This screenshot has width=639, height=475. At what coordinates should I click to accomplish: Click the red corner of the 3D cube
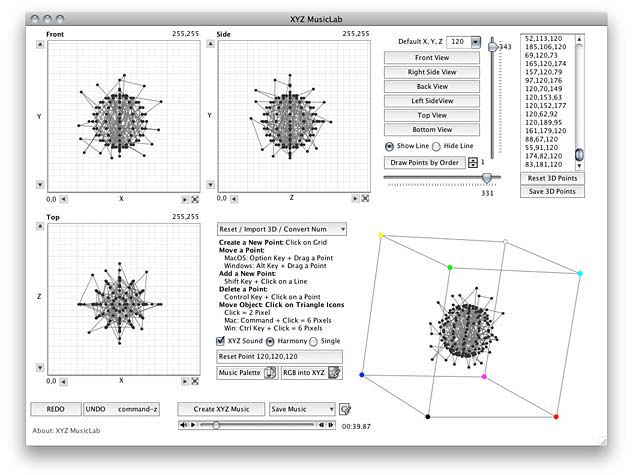point(556,416)
